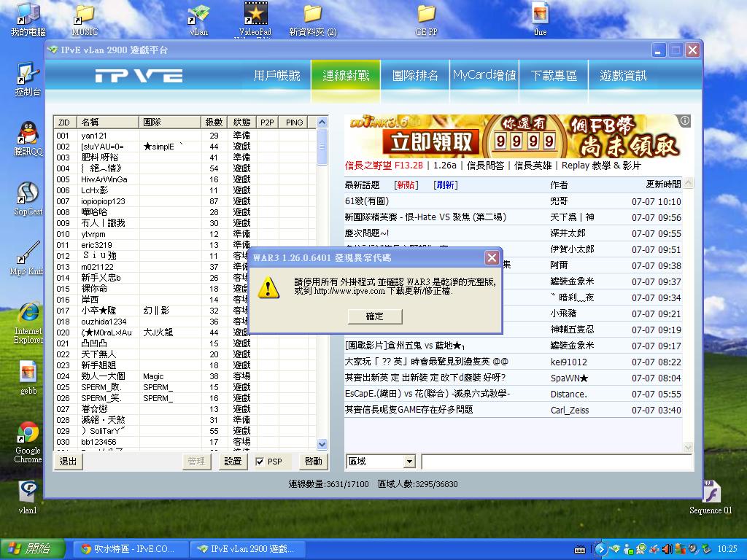The height and width of the screenshot is (560, 747).
Task: Expand the 區域 dropdown
Action: tap(409, 462)
